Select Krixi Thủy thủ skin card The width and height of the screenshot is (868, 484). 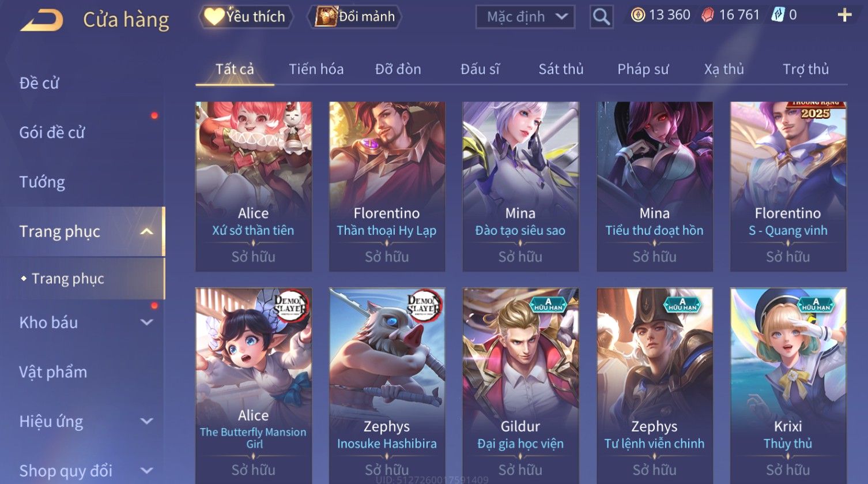[x=788, y=385]
